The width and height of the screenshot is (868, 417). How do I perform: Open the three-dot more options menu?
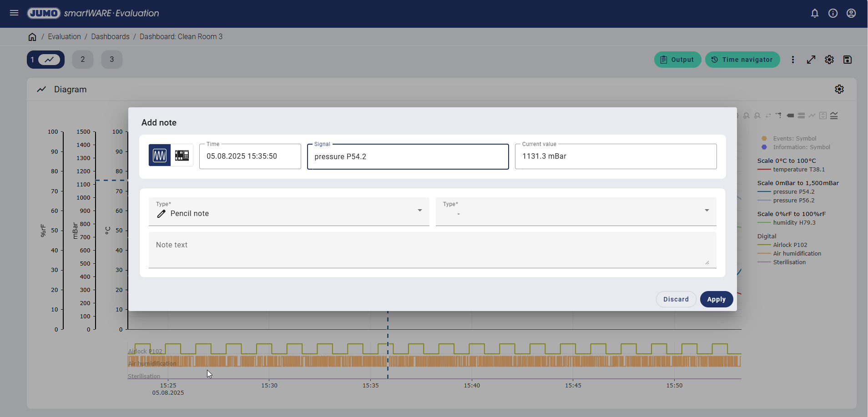click(792, 60)
